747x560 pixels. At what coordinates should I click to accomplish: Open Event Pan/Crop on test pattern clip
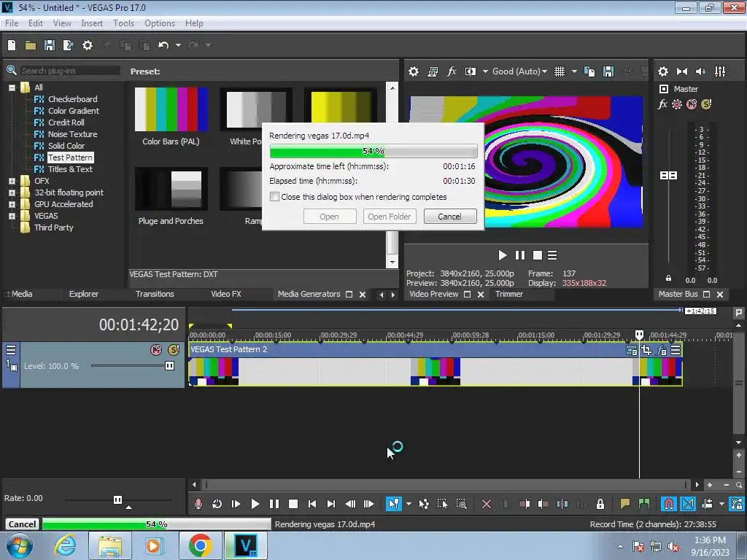coord(646,351)
